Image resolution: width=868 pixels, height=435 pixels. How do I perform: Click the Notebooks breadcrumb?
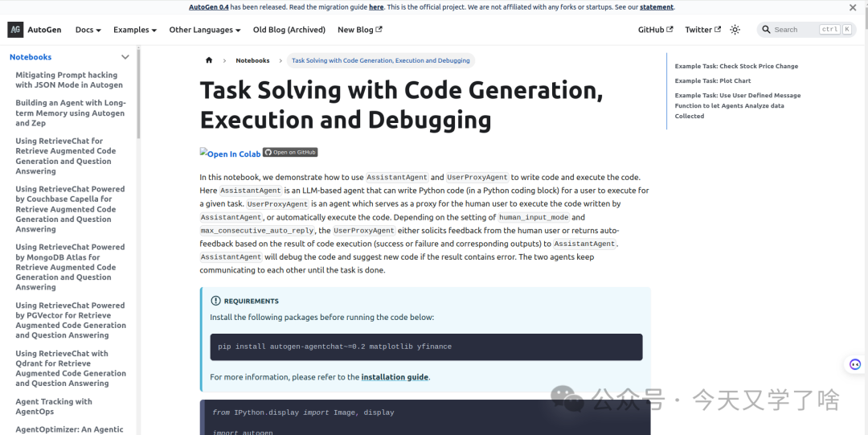point(252,60)
